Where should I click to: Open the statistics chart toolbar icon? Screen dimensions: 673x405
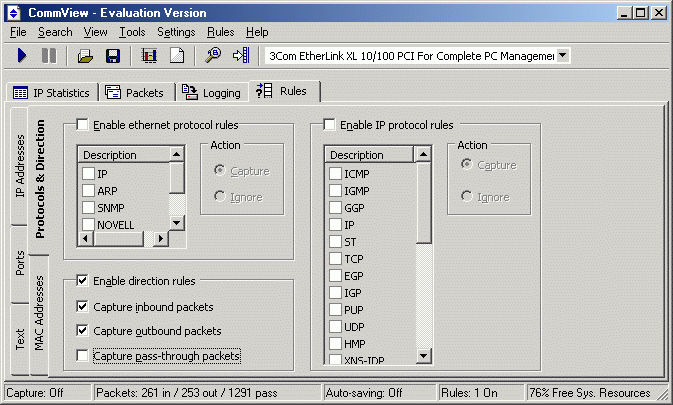coord(149,56)
